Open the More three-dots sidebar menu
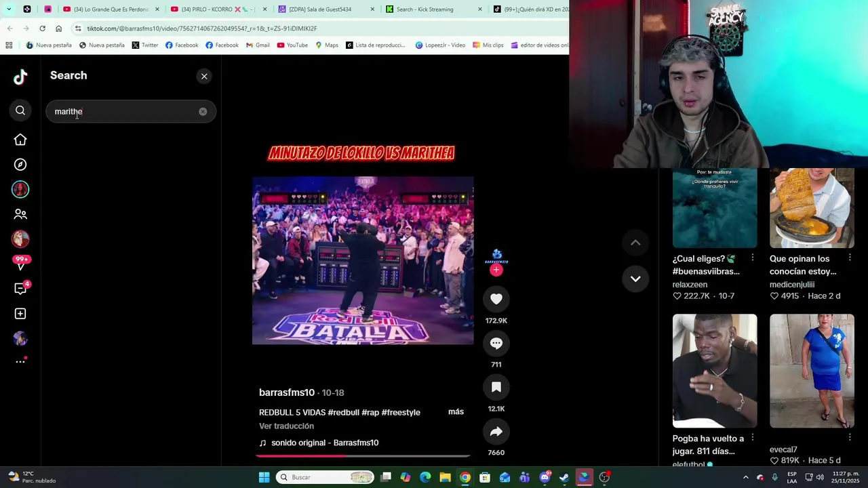868x488 pixels. tap(20, 361)
